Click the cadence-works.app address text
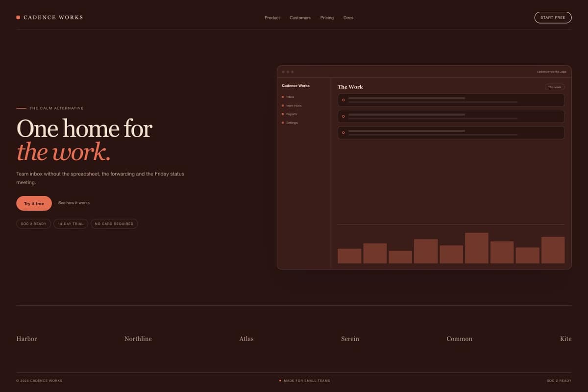This screenshot has height=392, width=588. click(551, 72)
